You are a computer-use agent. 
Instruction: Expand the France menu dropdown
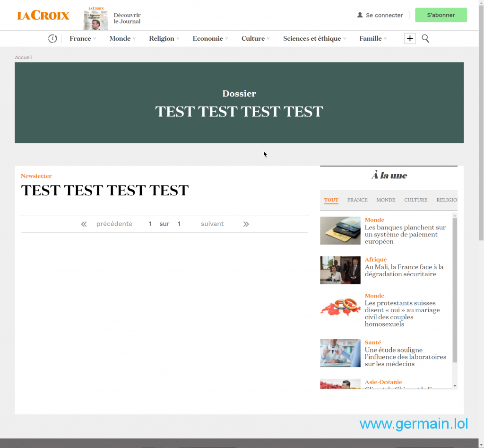pos(83,39)
